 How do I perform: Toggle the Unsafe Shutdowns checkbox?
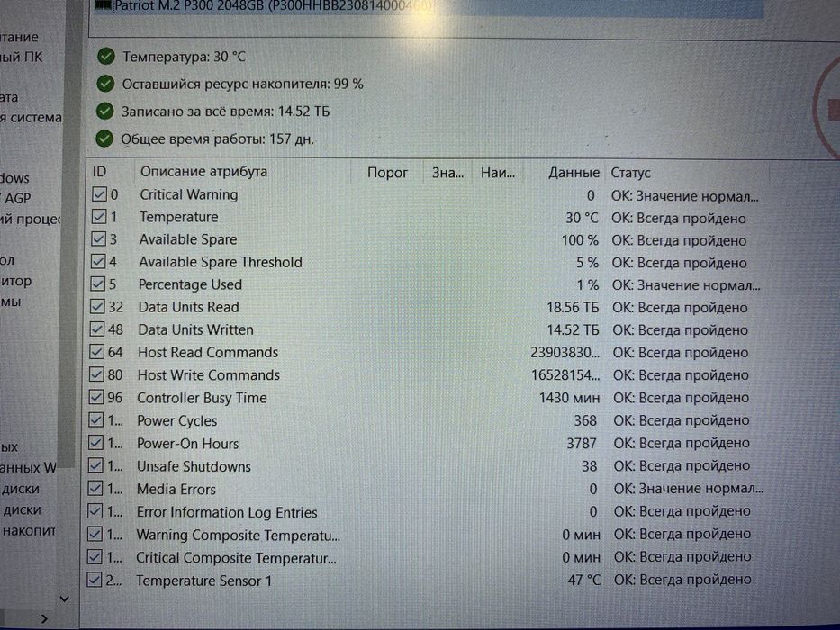coord(95,465)
